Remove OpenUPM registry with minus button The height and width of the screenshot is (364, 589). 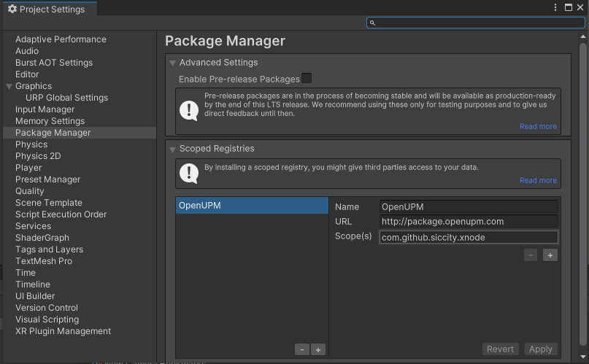[x=302, y=349]
